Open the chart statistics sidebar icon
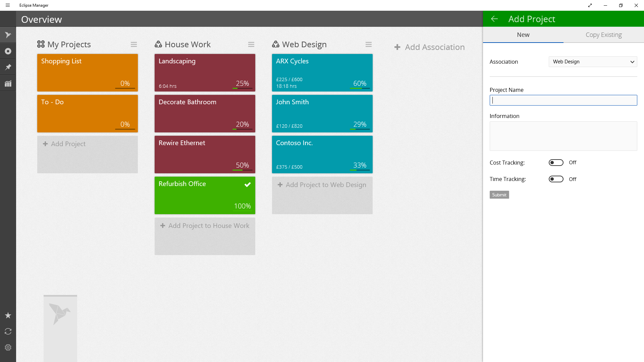The width and height of the screenshot is (644, 362). coord(8,83)
